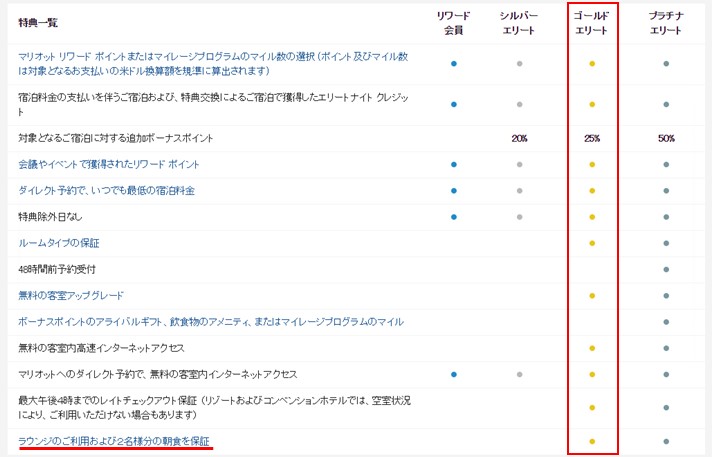Select the 特典一覧 table header
The height and width of the screenshot is (457, 712).
point(38,23)
